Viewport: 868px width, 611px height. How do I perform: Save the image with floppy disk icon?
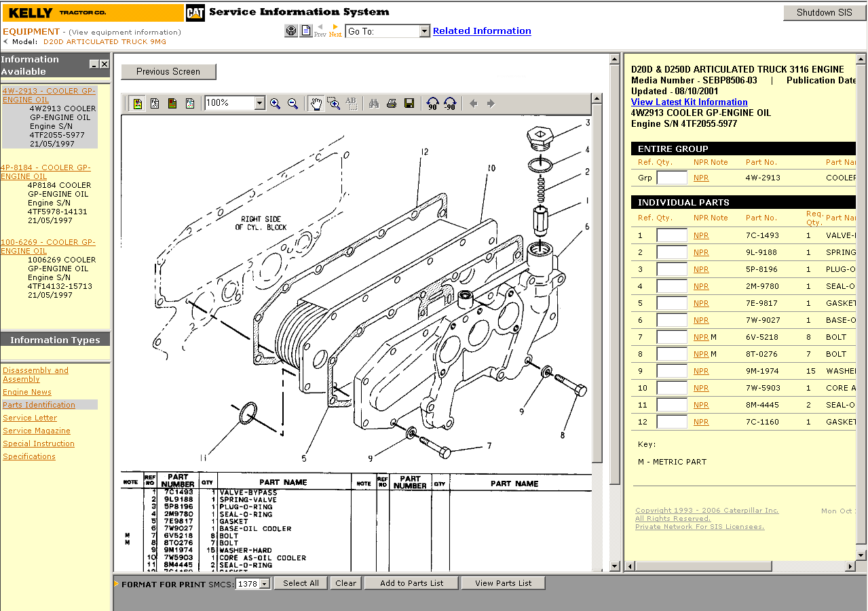click(x=409, y=103)
